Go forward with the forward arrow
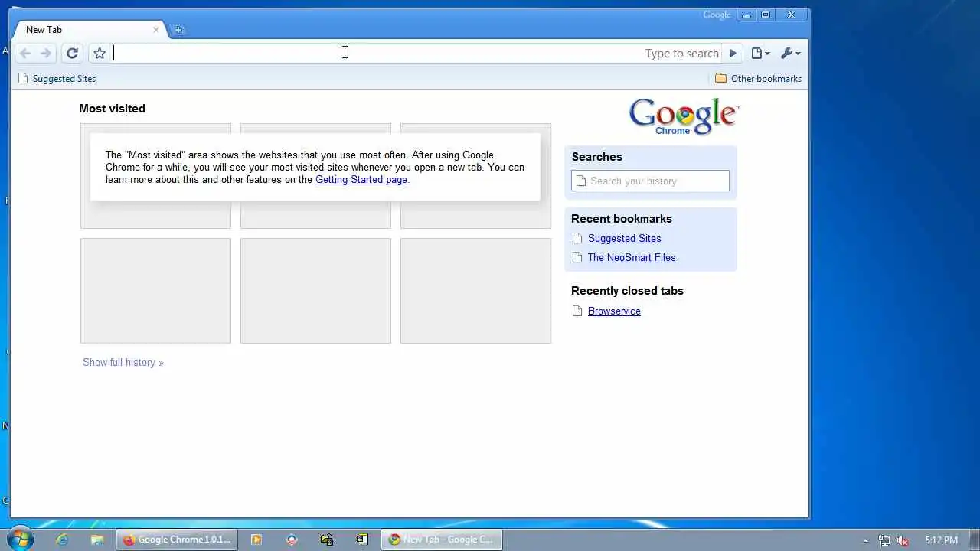The image size is (980, 551). [45, 53]
